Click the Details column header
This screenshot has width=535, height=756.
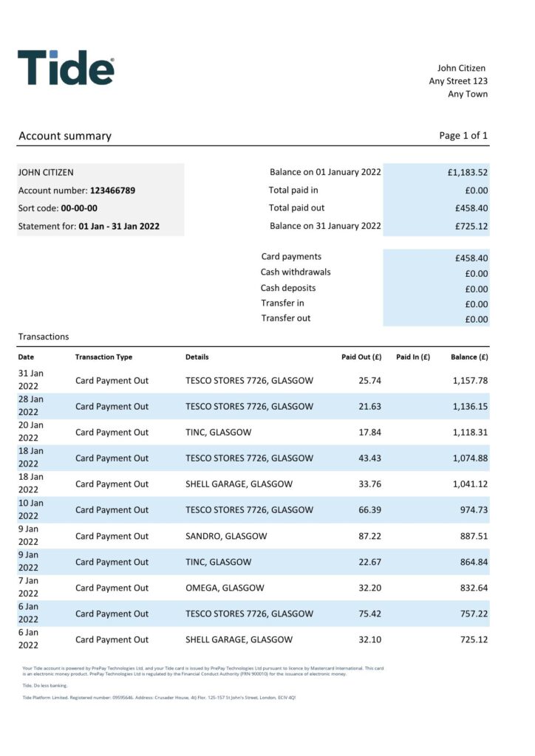coord(197,357)
